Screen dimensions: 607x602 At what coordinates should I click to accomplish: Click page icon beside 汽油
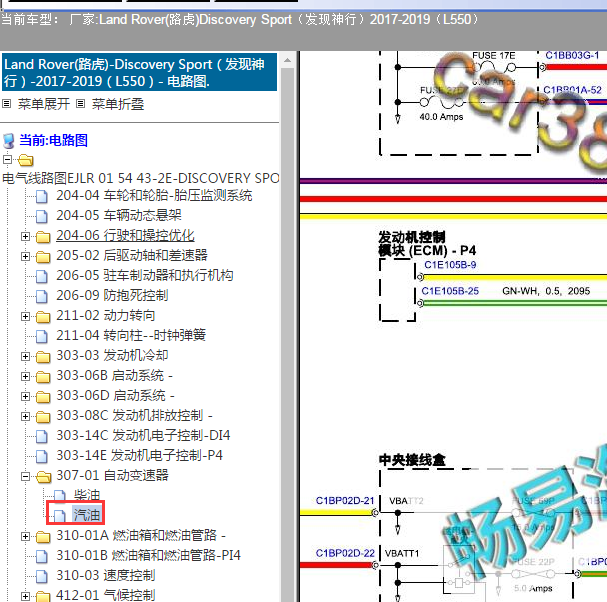point(60,516)
